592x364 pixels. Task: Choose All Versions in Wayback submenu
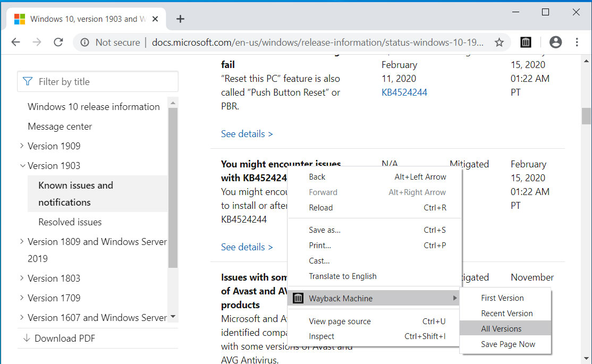point(505,329)
